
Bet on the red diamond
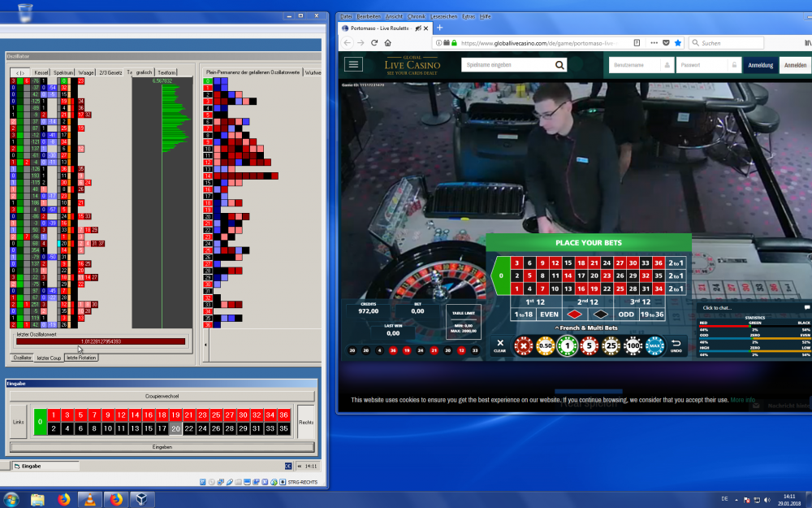[x=574, y=314]
